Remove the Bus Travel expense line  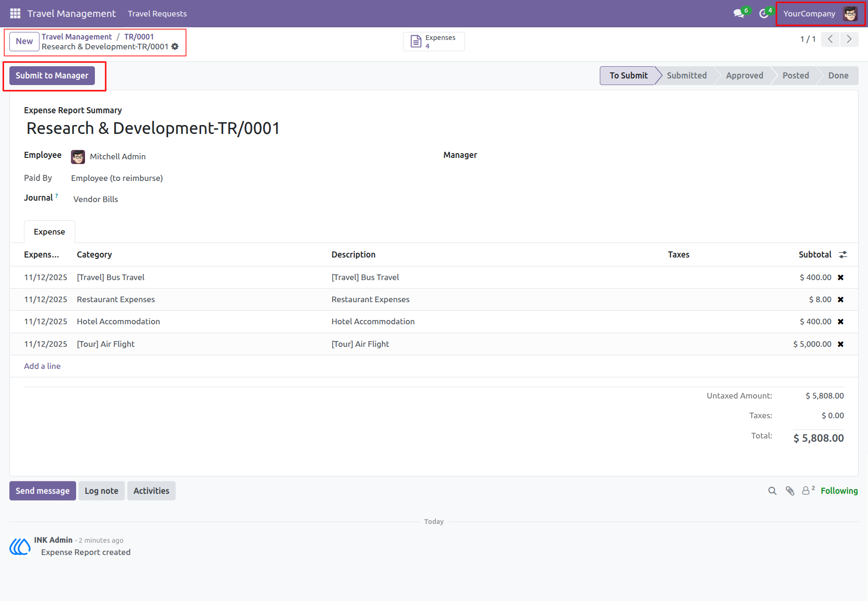tap(841, 278)
